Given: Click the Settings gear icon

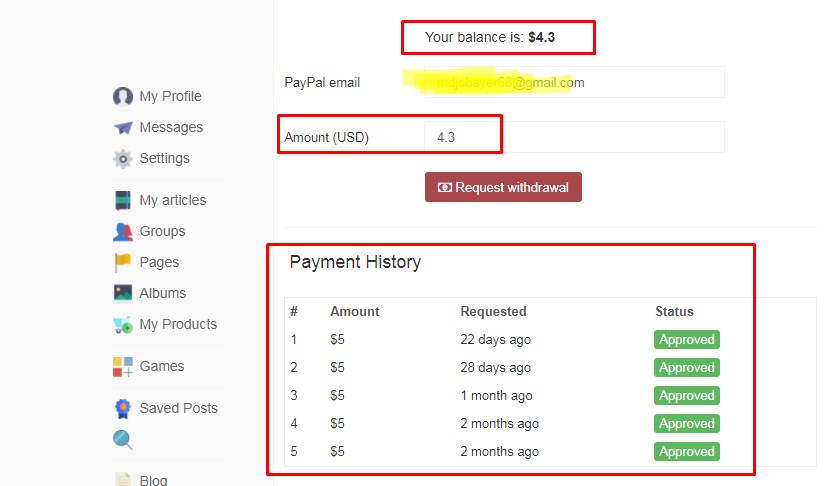Looking at the screenshot, I should 123,158.
